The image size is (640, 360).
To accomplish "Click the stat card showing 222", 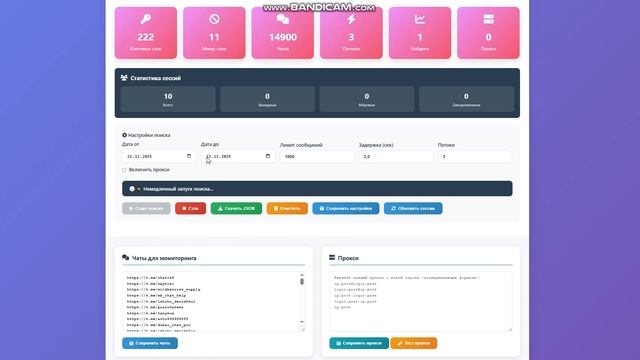I will (146, 33).
